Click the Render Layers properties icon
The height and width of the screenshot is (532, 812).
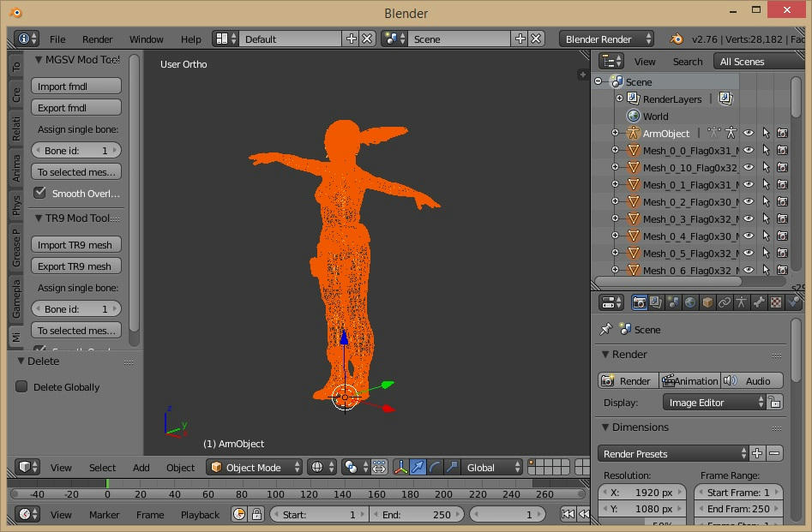656,302
